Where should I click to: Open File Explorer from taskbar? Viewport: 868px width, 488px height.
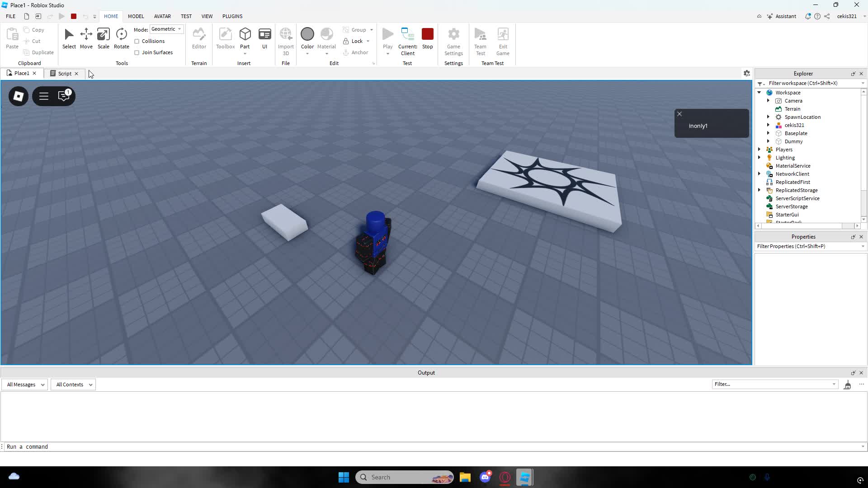pyautogui.click(x=465, y=477)
